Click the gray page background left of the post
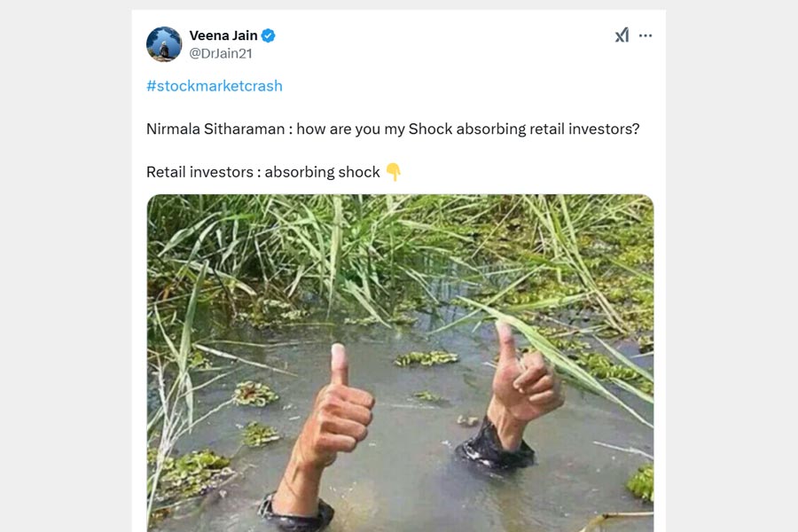Screen dimensions: 798x532 click(66, 266)
